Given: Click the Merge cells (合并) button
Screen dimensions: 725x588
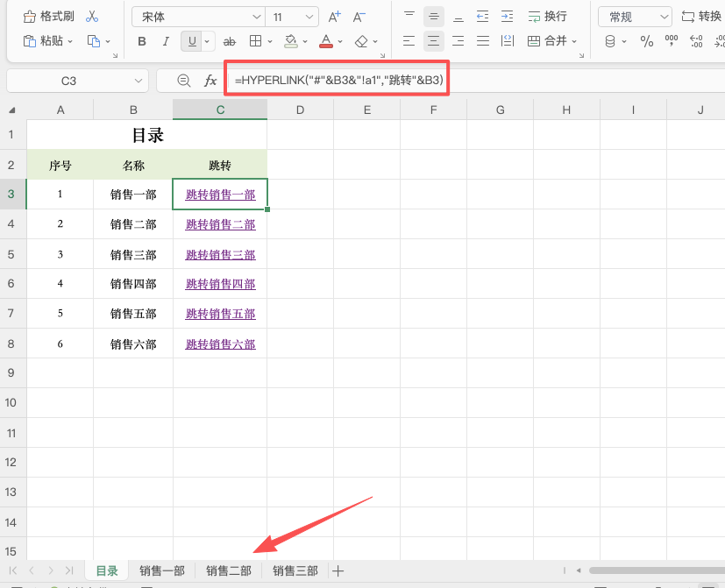Looking at the screenshot, I should tap(547, 41).
